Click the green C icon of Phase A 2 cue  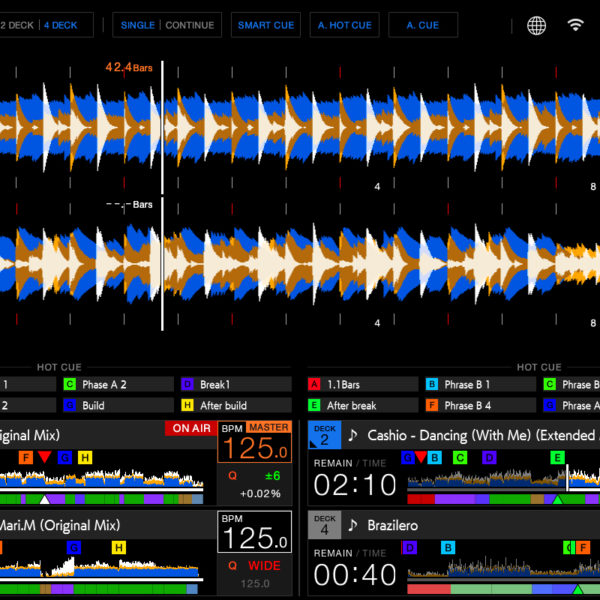70,384
